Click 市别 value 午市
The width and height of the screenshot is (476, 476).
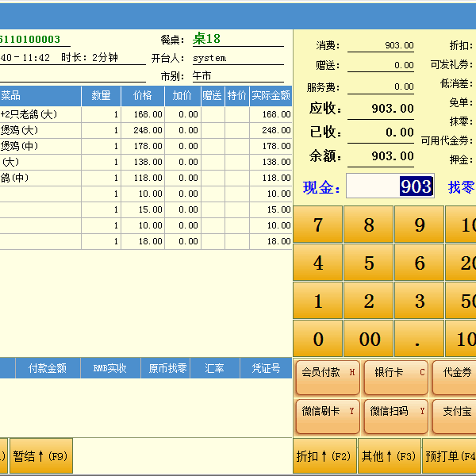[x=202, y=75]
